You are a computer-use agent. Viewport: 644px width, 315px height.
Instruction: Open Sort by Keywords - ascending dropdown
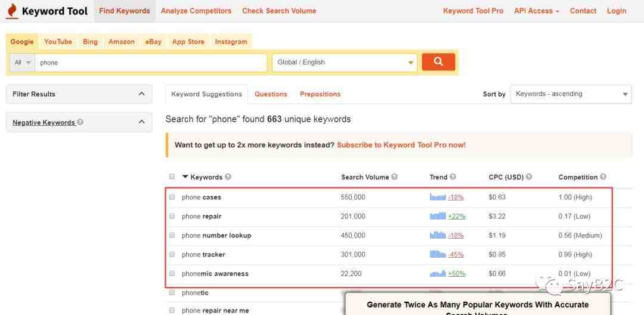pos(571,94)
